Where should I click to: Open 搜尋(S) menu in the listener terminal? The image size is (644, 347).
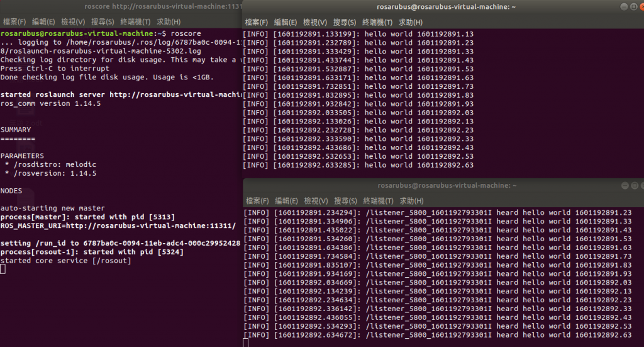click(x=345, y=201)
